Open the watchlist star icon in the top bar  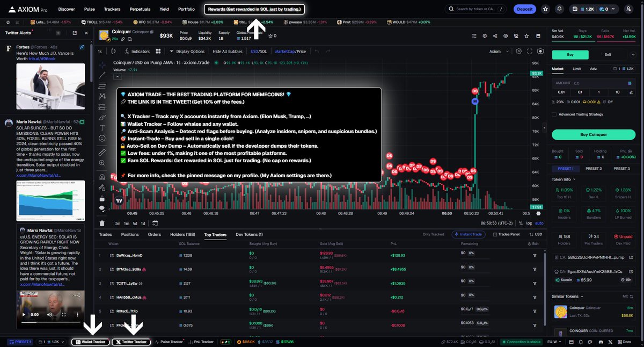pyautogui.click(x=545, y=9)
